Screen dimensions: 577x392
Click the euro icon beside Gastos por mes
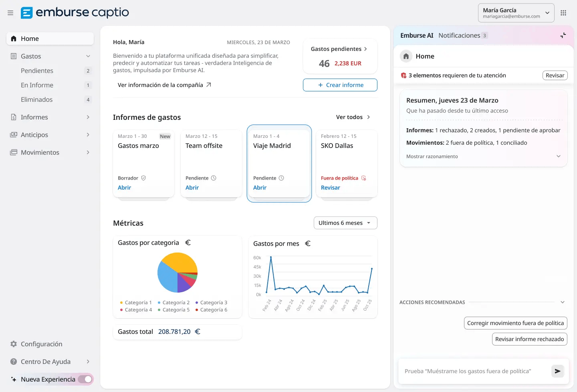(x=308, y=243)
